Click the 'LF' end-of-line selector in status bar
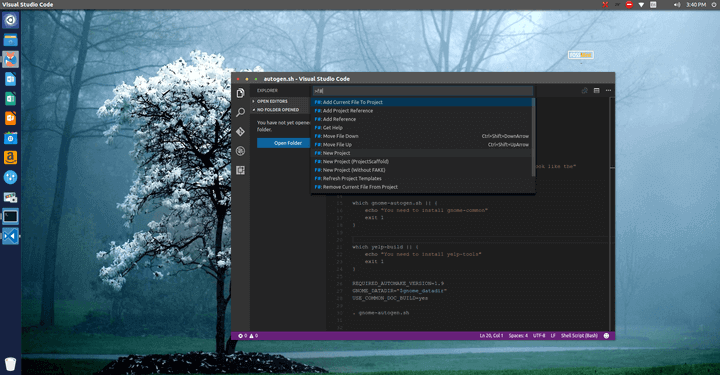Viewport: 720px width, 375px height. coord(553,336)
